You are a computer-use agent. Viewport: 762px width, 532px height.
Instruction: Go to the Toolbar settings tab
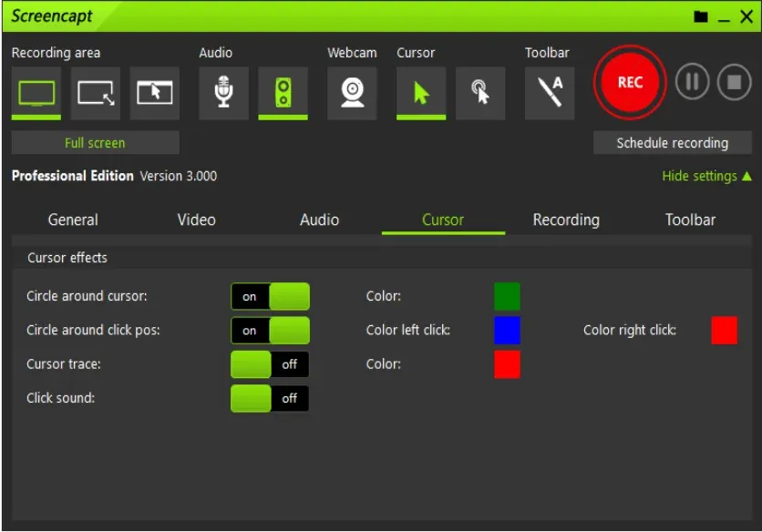690,220
